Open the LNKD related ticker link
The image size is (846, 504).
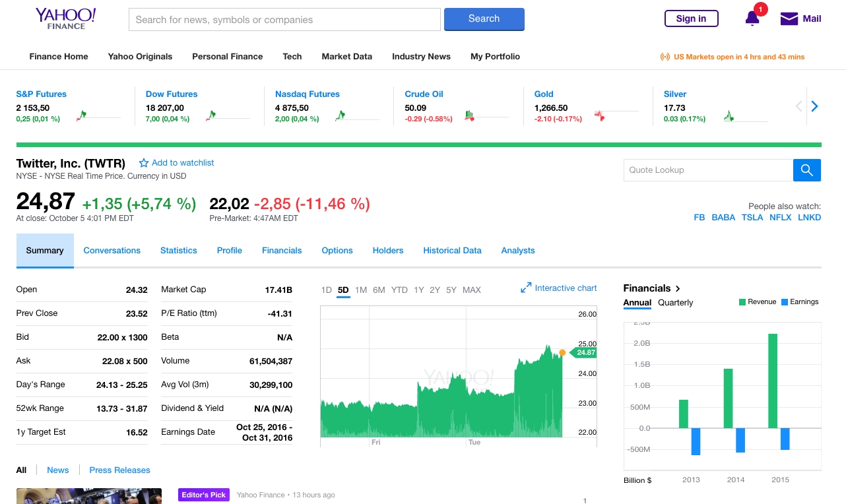(x=809, y=218)
